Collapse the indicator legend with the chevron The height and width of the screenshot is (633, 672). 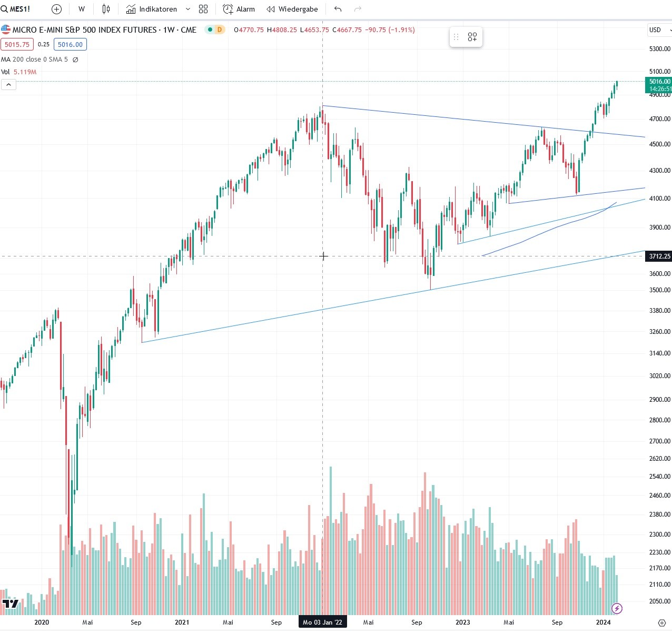point(8,84)
